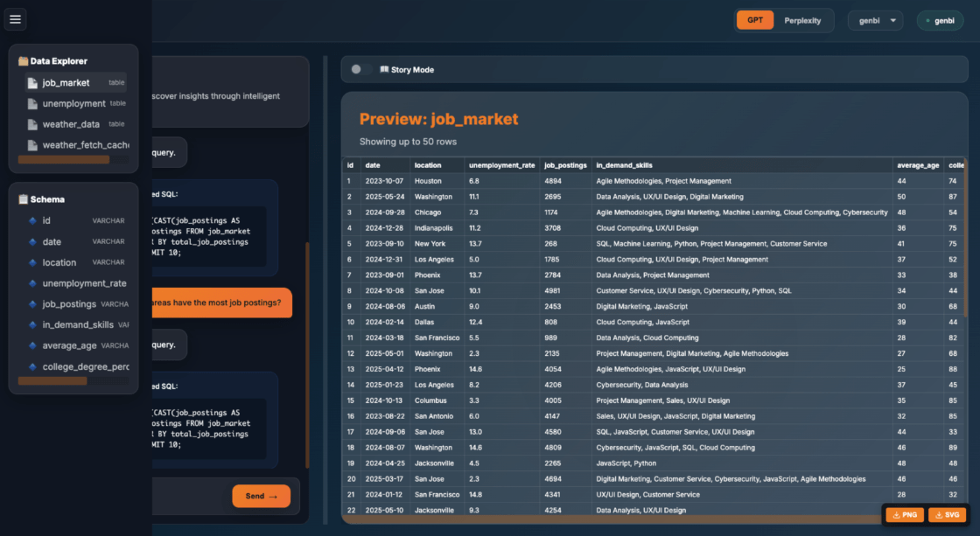Sort by the unemployment_rate column header

click(501, 165)
